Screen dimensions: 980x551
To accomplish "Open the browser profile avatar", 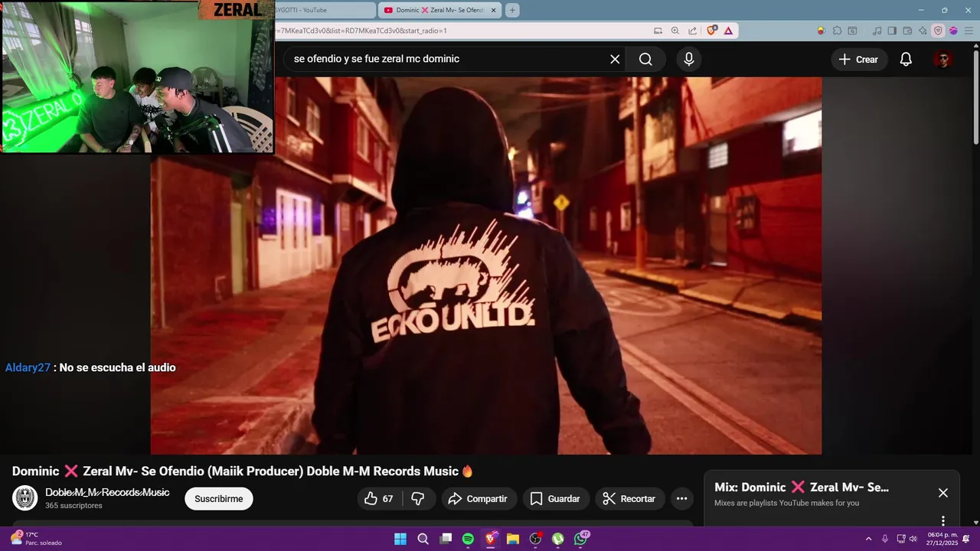I will [x=953, y=31].
